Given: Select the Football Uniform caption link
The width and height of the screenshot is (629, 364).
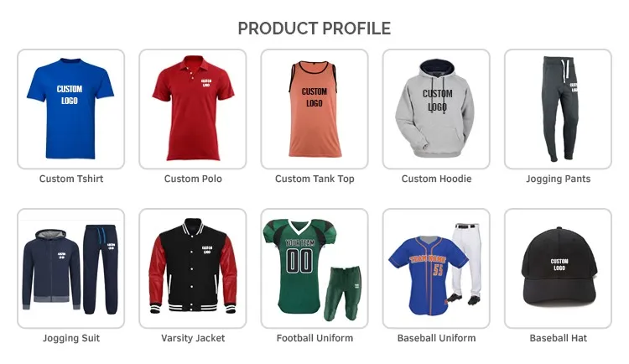Looking at the screenshot, I should coord(314,338).
